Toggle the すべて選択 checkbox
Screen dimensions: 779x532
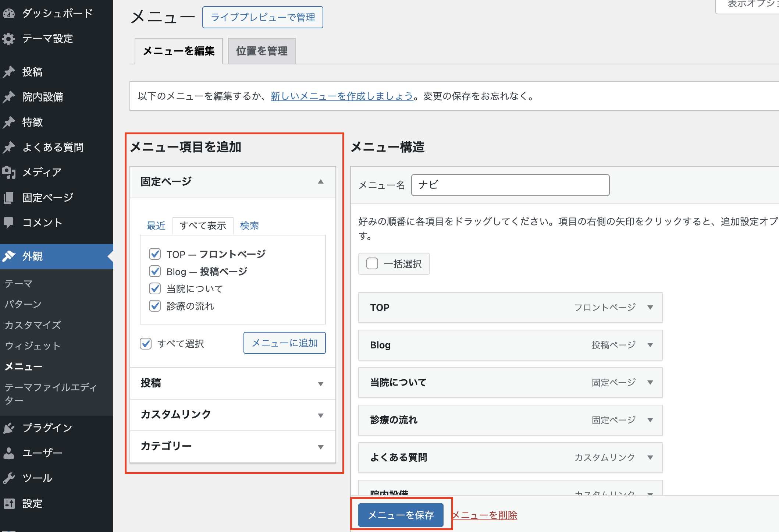146,344
